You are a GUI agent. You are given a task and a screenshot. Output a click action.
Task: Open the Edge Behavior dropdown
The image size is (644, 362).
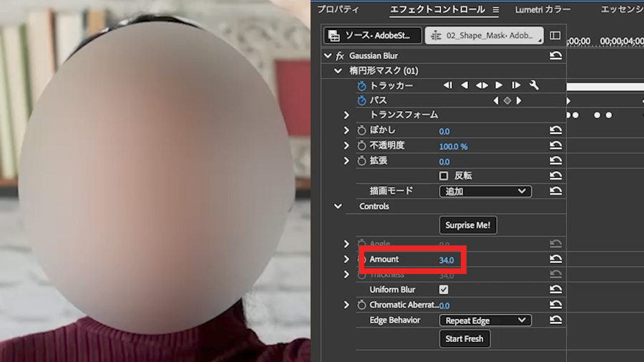(485, 320)
